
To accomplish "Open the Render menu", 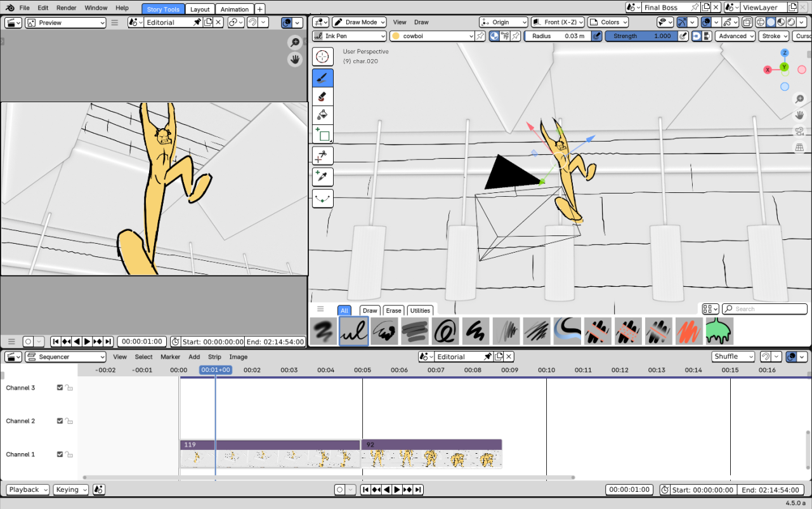I will click(x=66, y=8).
